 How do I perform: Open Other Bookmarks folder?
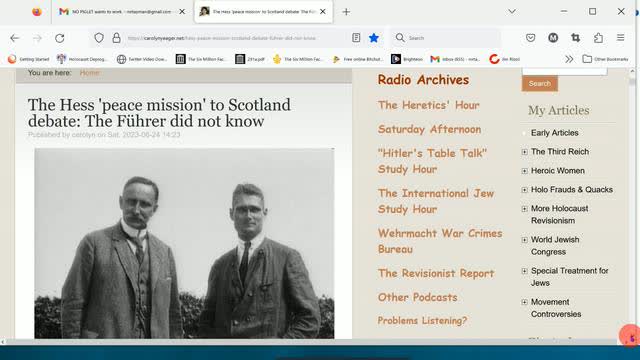click(x=605, y=59)
